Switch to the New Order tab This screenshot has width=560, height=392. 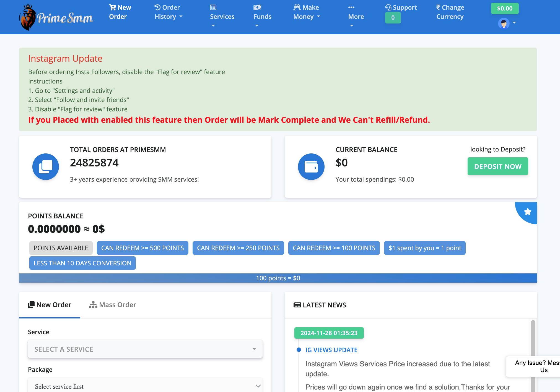[x=50, y=305]
